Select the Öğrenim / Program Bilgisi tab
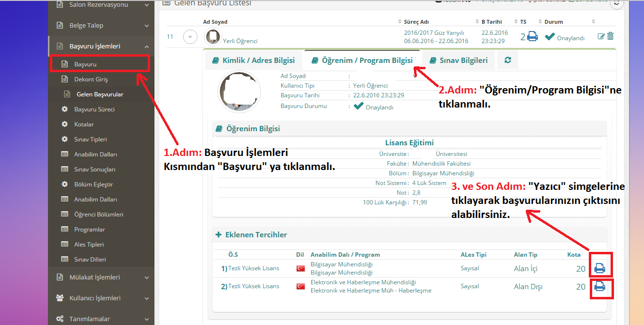644x325 pixels. pyautogui.click(x=362, y=61)
